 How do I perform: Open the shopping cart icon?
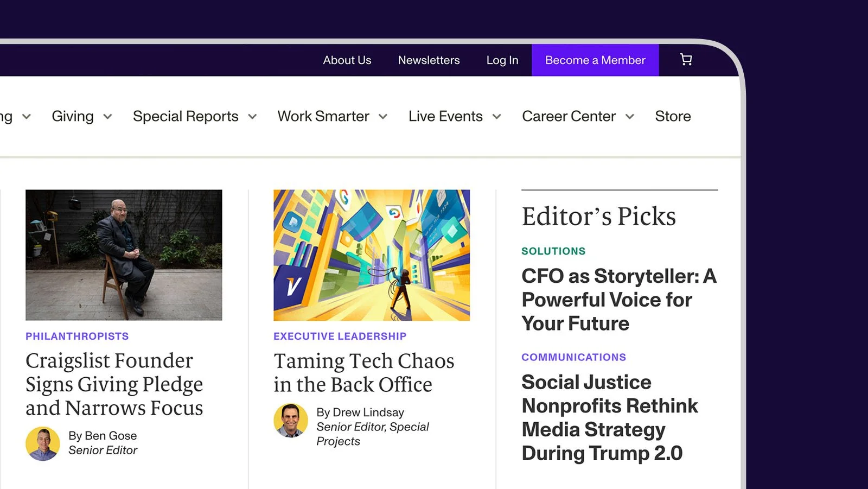point(686,60)
